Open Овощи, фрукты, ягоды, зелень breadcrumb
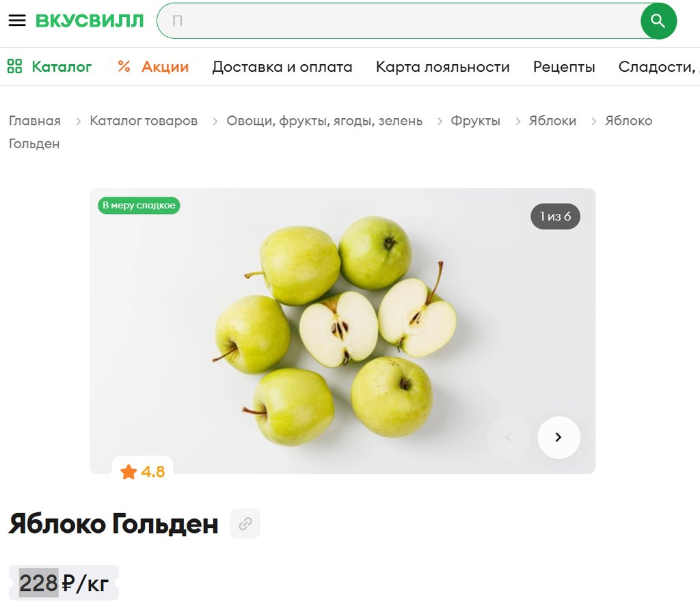 coord(325,120)
